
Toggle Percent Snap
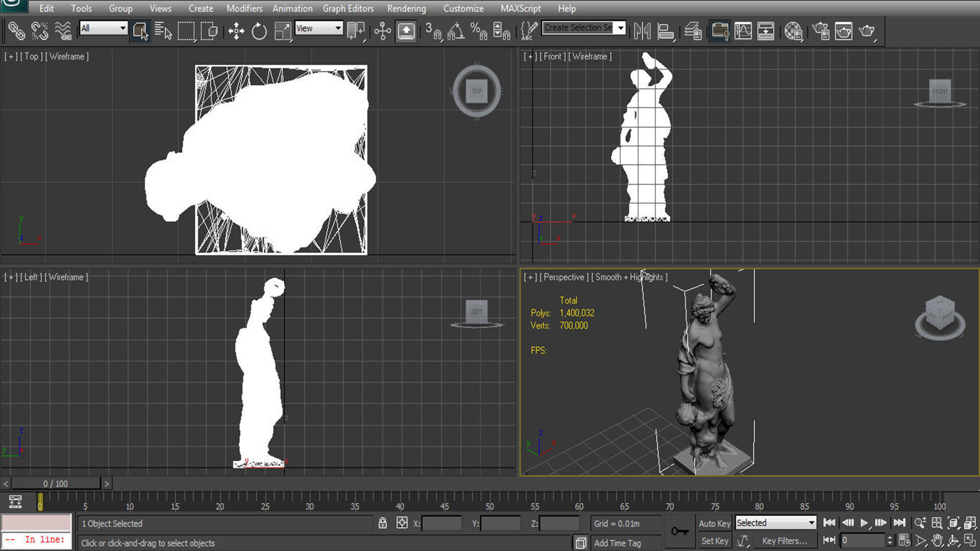tap(479, 31)
